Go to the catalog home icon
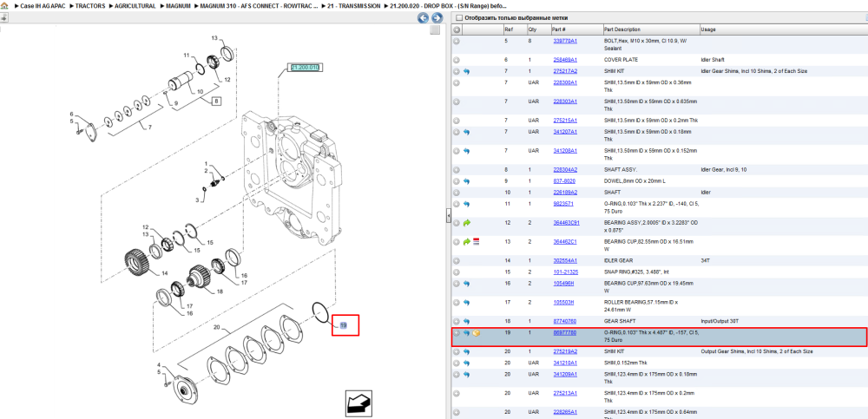 (4, 5)
